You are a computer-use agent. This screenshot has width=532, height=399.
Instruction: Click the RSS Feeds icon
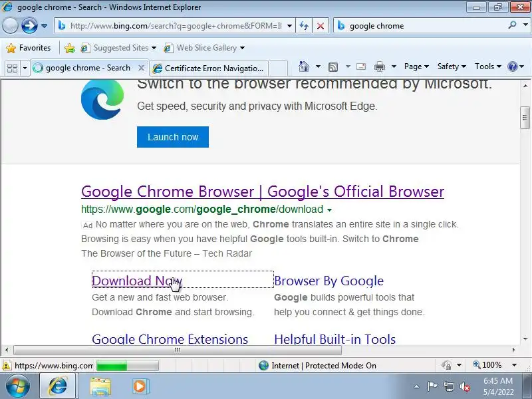tap(333, 67)
